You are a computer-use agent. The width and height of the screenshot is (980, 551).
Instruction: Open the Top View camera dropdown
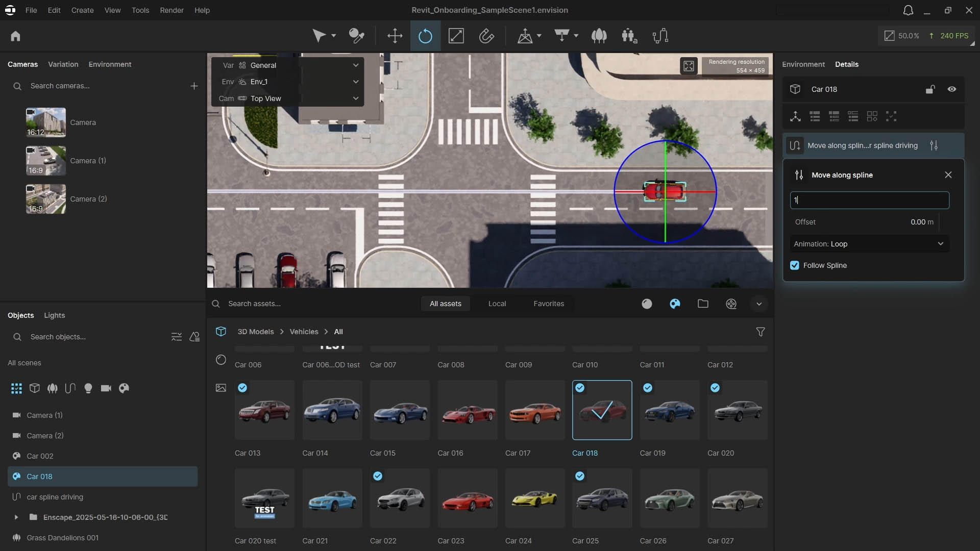point(356,98)
